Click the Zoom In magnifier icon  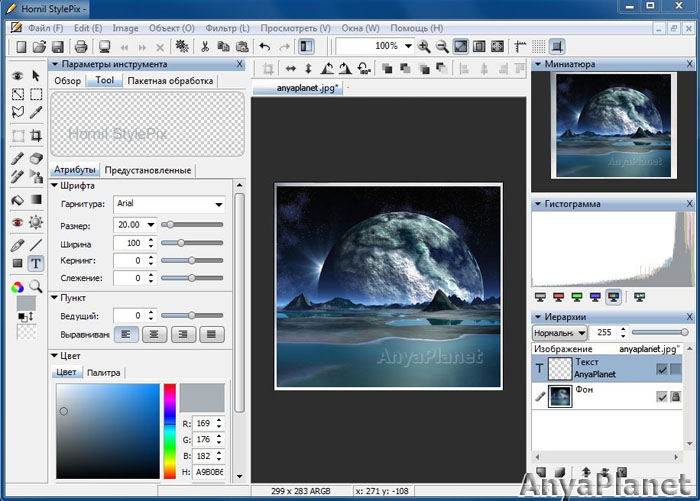coord(424,46)
